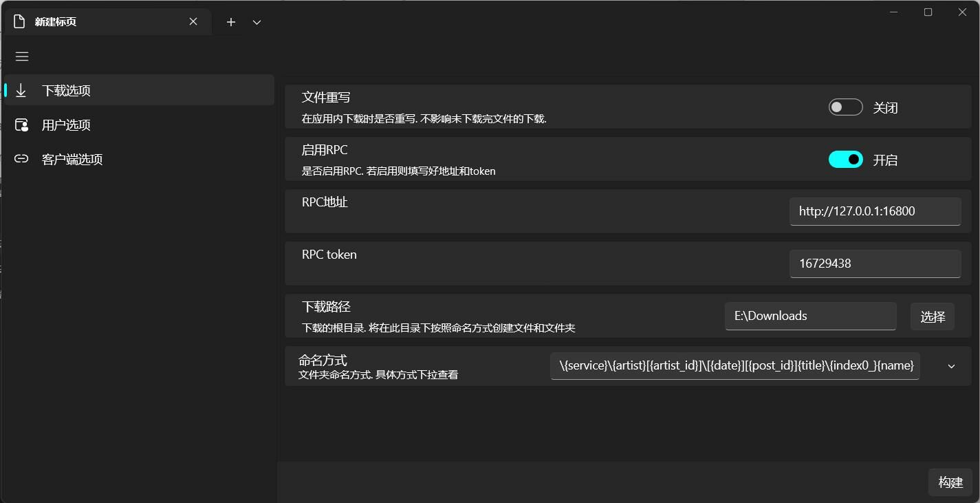Image resolution: width=980 pixels, height=503 pixels.
Task: Add a new tab with plus icon
Action: point(231,22)
